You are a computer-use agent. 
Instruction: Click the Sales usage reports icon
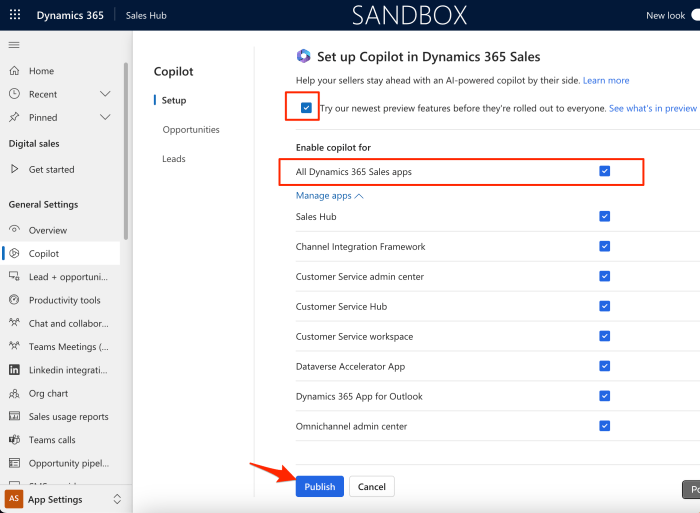pos(14,416)
